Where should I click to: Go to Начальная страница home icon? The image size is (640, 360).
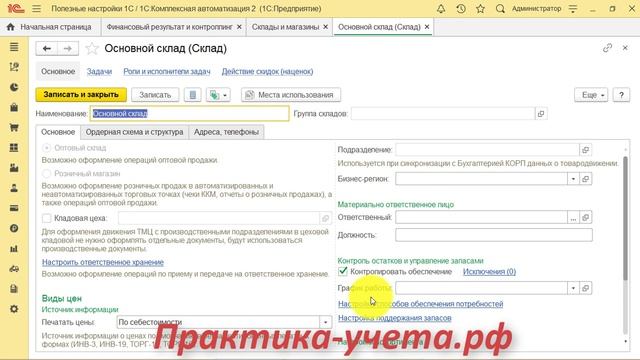tap(11, 27)
